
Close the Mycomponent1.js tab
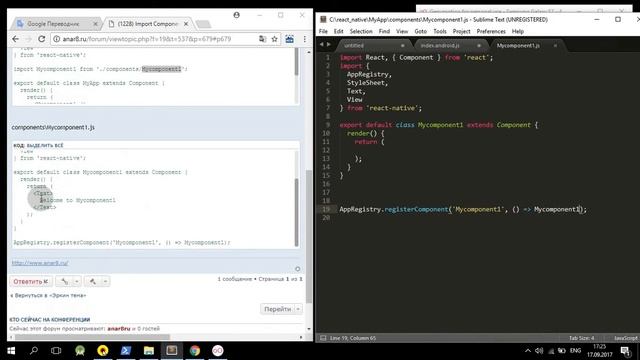tap(555, 46)
